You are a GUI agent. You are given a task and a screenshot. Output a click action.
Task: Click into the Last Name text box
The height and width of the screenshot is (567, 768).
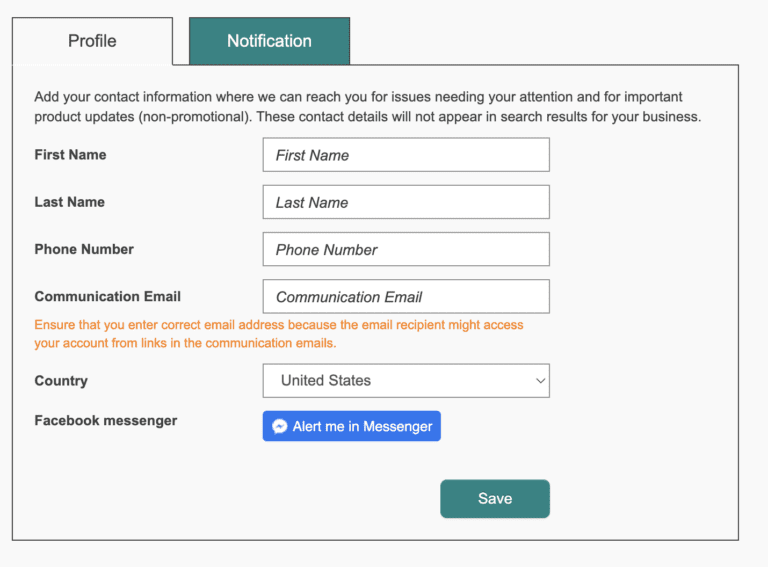[406, 202]
